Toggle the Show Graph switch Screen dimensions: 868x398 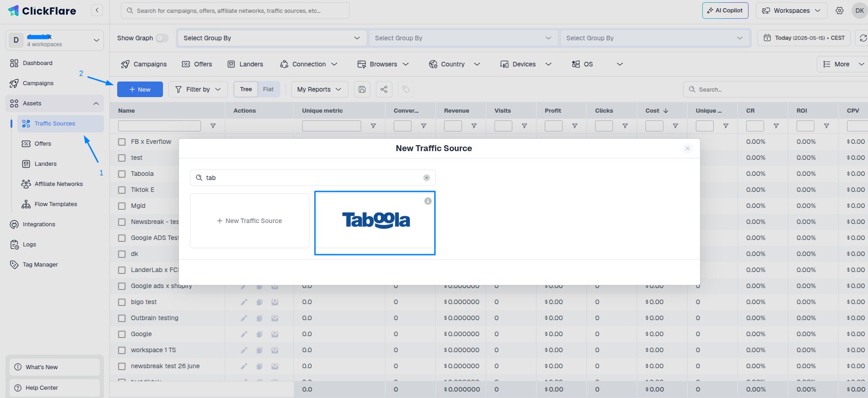coord(162,38)
